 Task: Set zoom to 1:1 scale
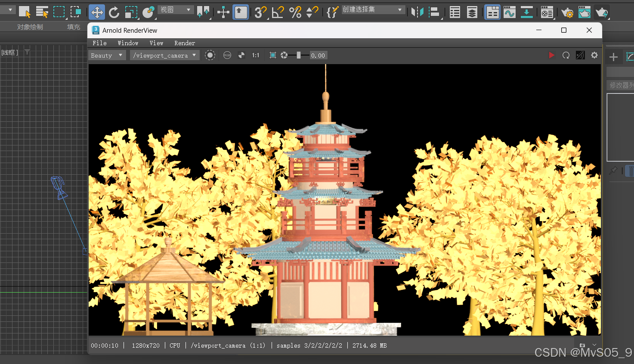pyautogui.click(x=256, y=55)
